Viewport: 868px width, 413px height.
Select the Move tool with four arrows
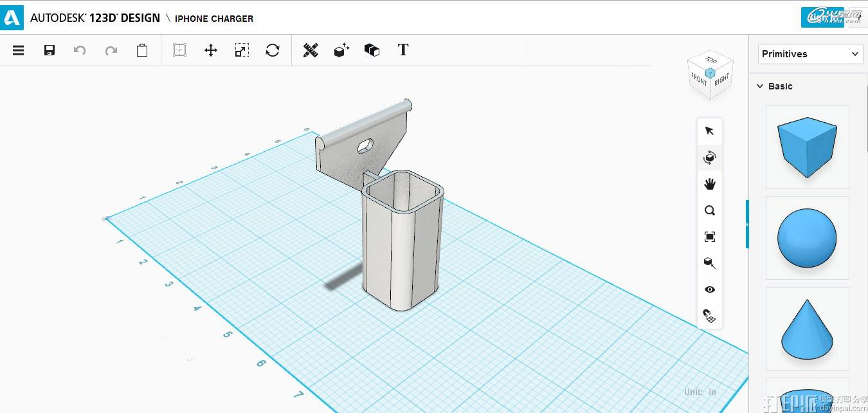point(211,50)
